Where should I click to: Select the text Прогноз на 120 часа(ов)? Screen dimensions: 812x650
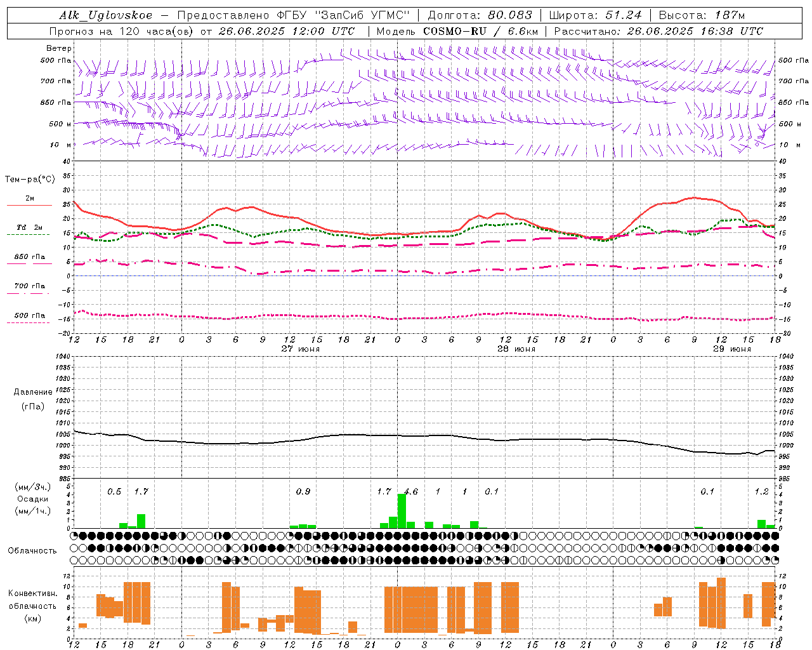(x=122, y=31)
